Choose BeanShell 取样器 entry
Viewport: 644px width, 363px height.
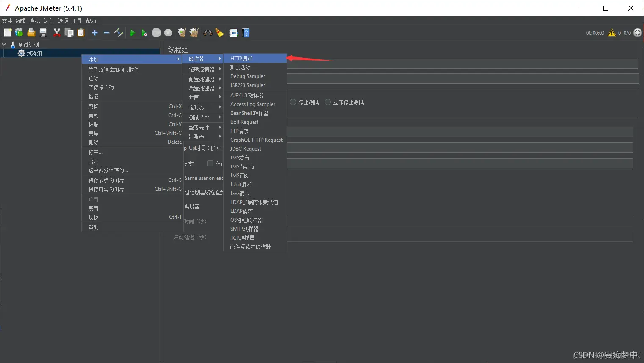point(255,113)
